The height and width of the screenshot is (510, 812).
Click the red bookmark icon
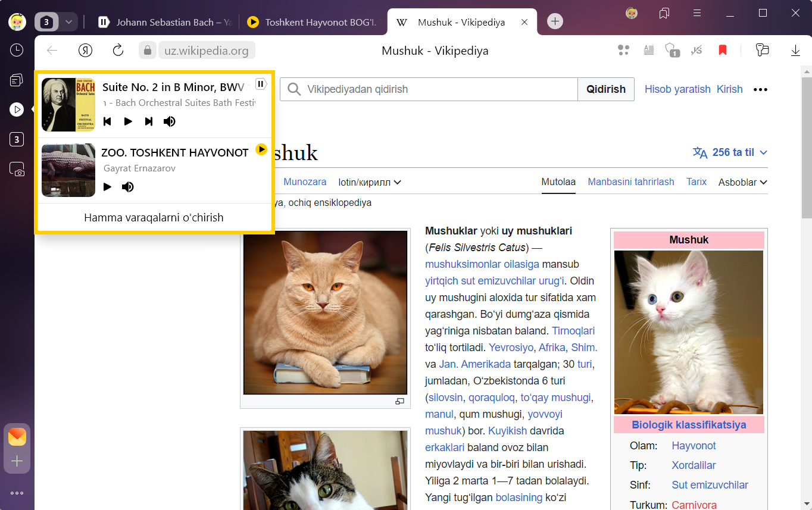[723, 51]
